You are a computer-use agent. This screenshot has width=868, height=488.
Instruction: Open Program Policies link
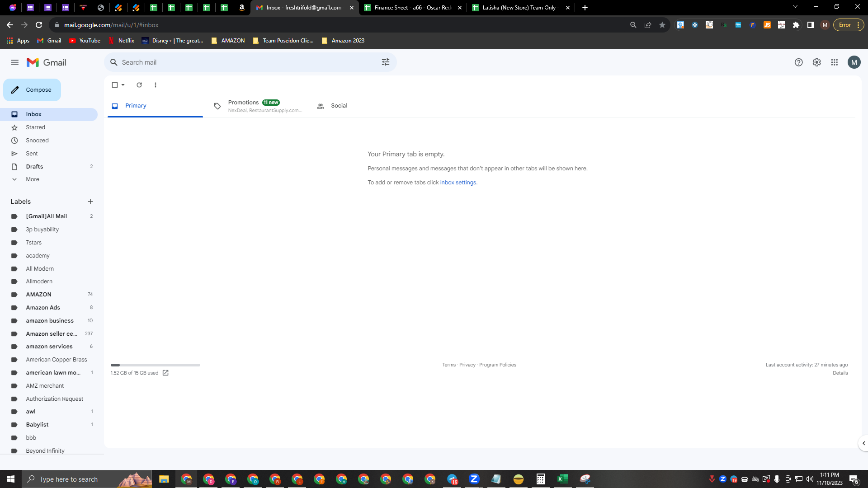coord(498,365)
